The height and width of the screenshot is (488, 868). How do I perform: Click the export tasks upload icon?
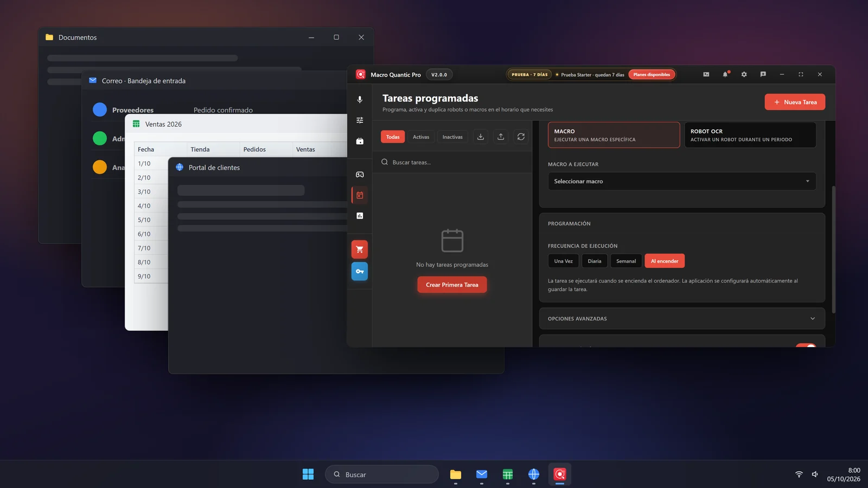coord(501,137)
